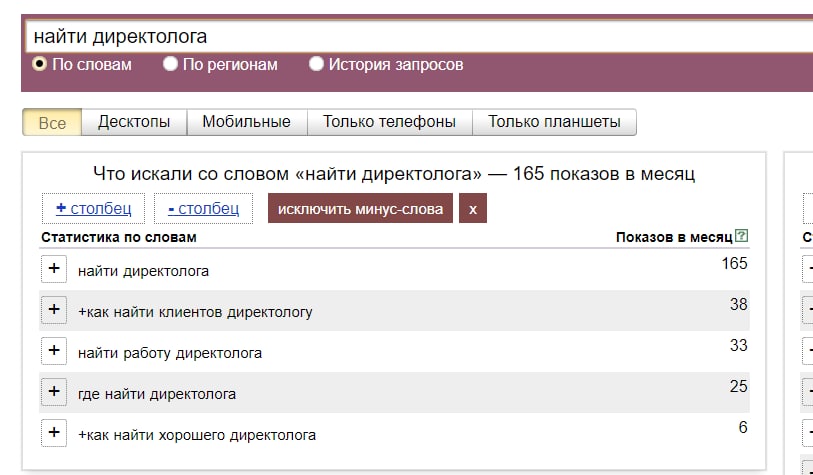The image size is (813, 475).
Task: Click the 'исключить минус-слова' button
Action: click(360, 208)
